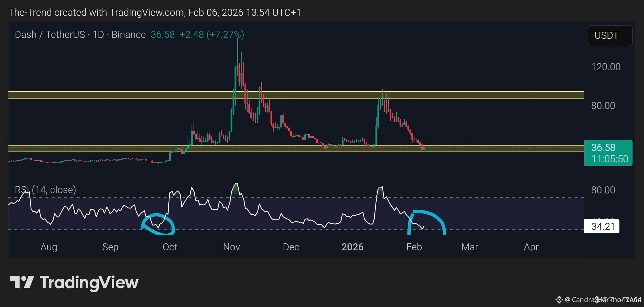Click the Sep label on time axis

point(110,247)
